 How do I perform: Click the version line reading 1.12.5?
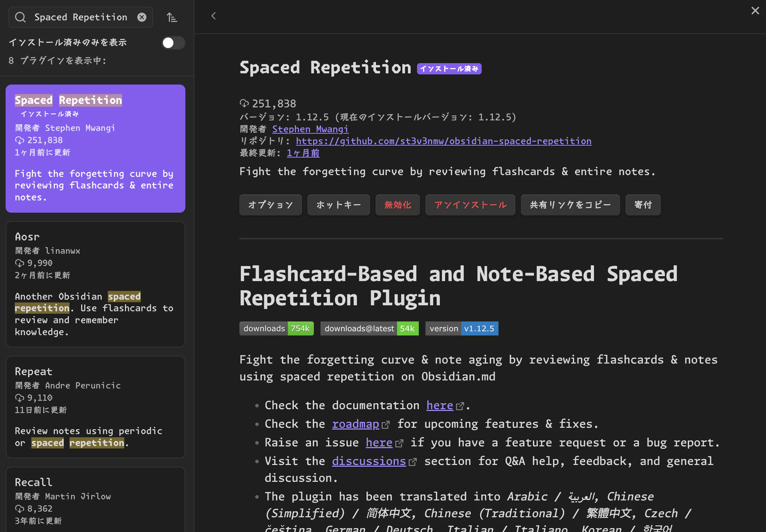pyautogui.click(x=378, y=117)
